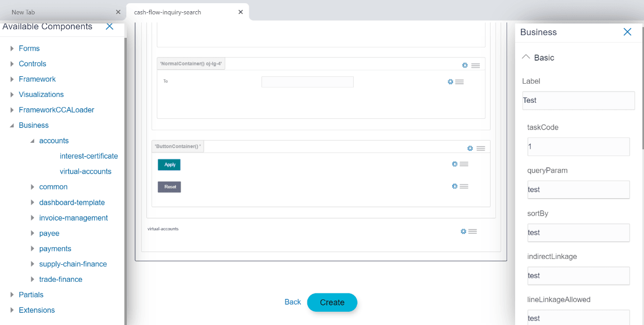Image resolution: width=644 pixels, height=325 pixels.
Task: Open gear settings for virtual-accounts component
Action: 463,231
